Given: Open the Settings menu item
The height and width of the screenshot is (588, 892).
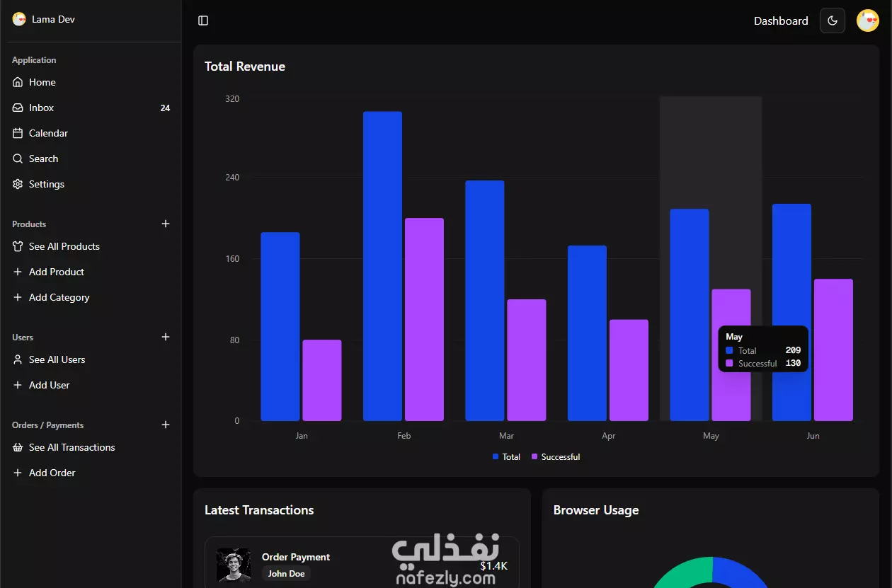Looking at the screenshot, I should click(91, 184).
